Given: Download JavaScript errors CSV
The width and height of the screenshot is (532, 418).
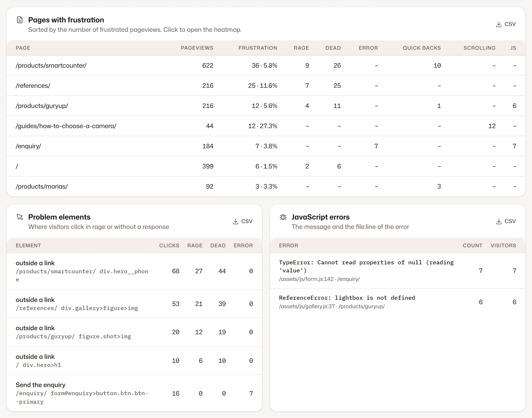Looking at the screenshot, I should click(x=506, y=221).
